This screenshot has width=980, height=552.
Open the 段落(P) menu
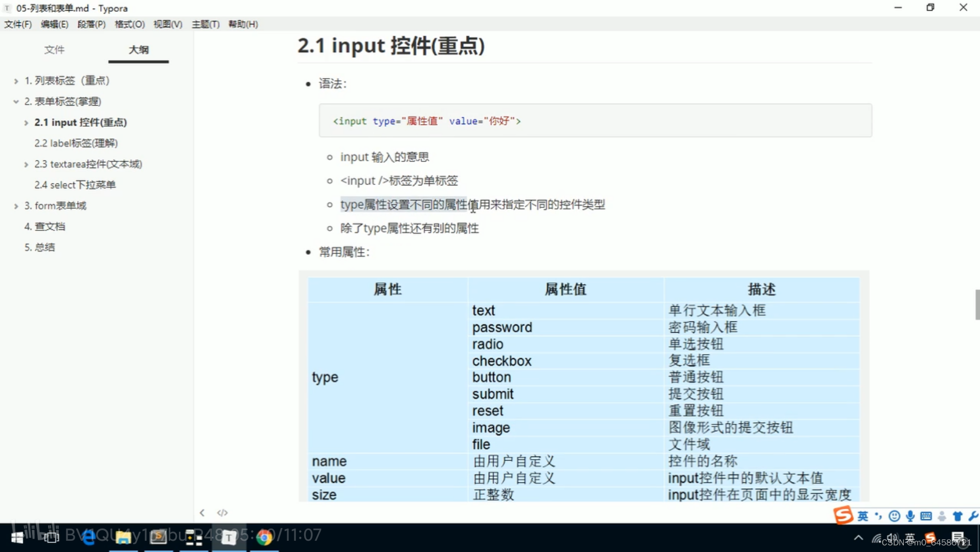pos(91,24)
